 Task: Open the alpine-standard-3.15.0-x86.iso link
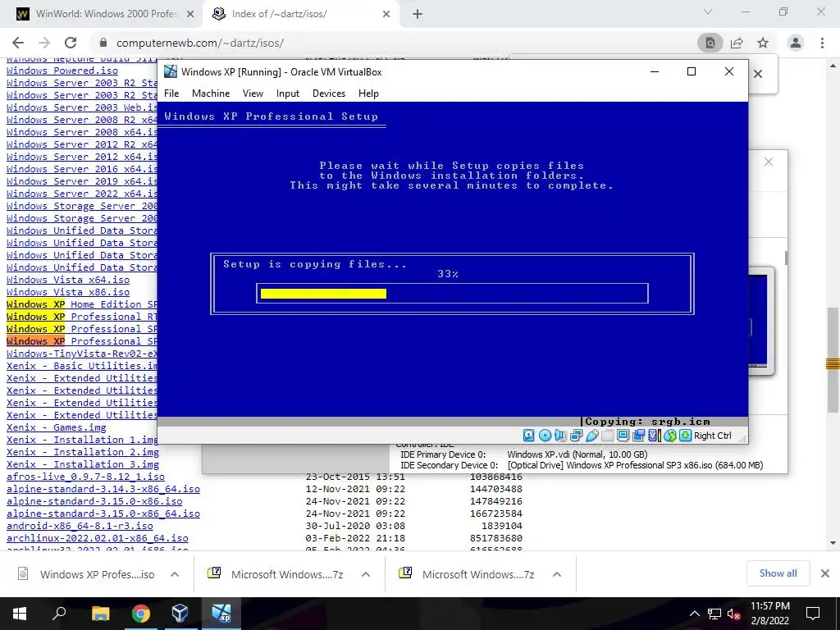point(94,502)
